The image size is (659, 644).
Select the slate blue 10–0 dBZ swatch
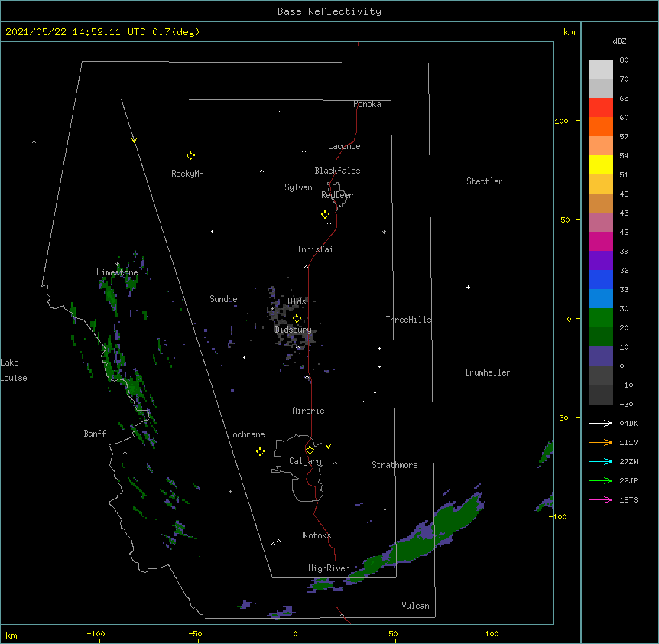click(601, 356)
